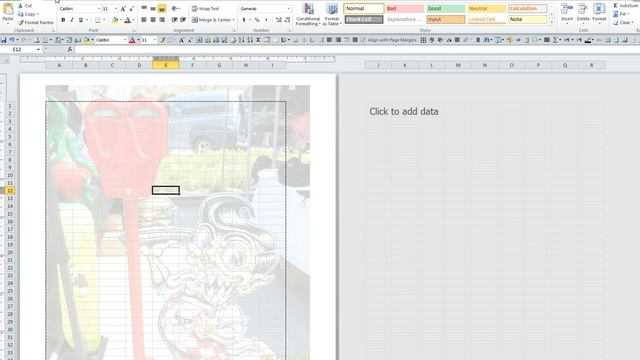Viewport: 640px width, 360px height.
Task: Apply the Neutral cell style
Action: tap(487, 9)
